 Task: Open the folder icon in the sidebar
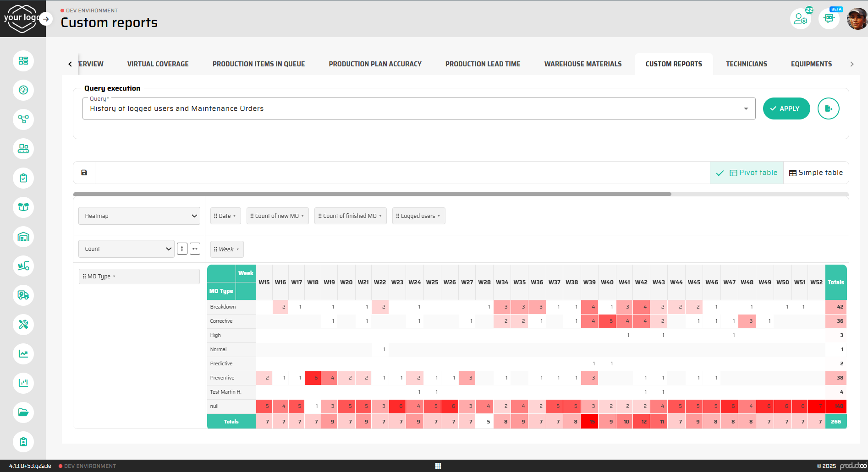23,412
